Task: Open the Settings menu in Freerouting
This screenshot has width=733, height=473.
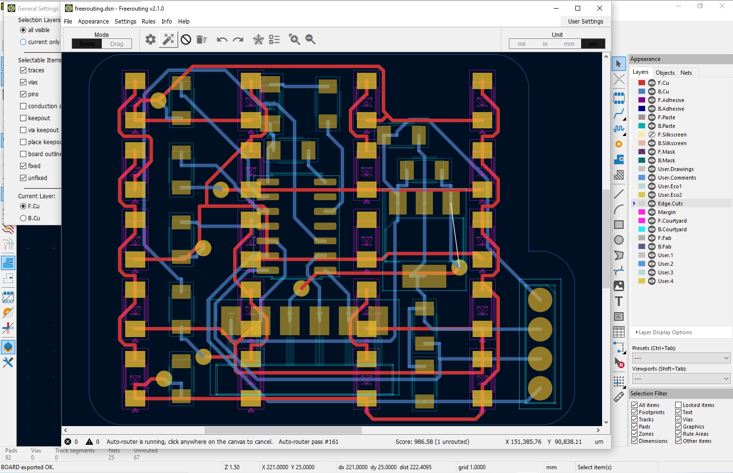Action: (125, 22)
